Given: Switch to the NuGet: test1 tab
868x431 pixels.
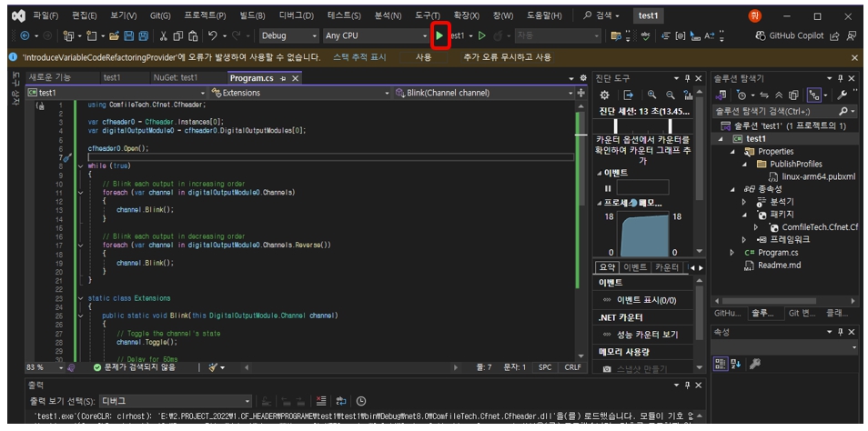Looking at the screenshot, I should [x=175, y=78].
